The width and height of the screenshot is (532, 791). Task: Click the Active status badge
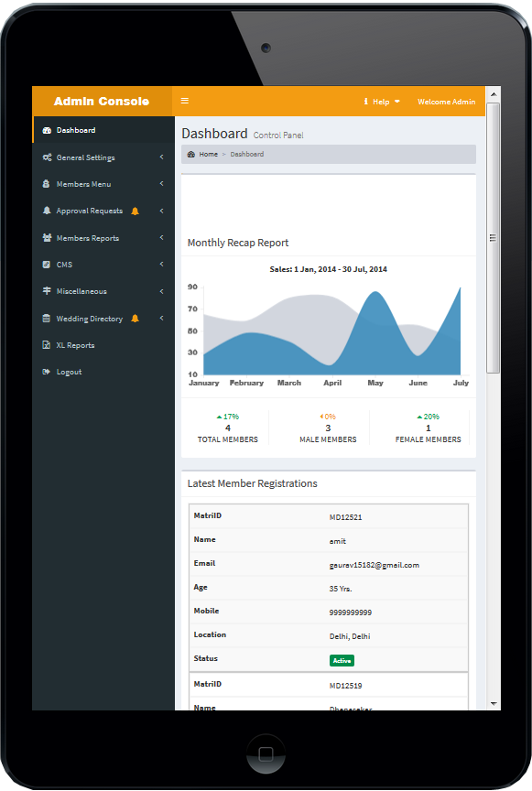pos(342,660)
